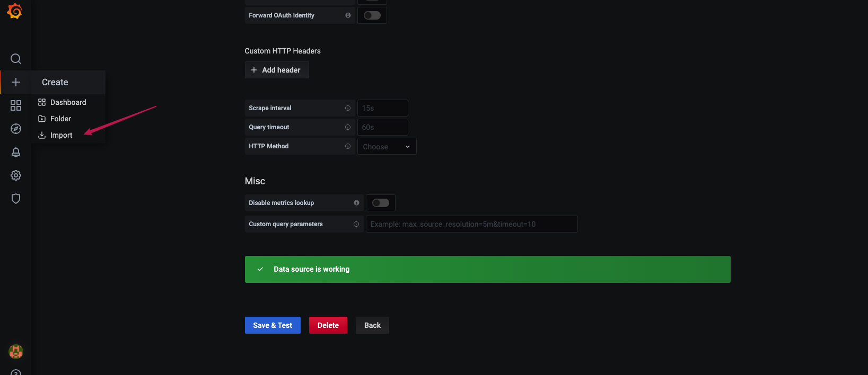The image size is (868, 375).
Task: Toggle Forward OAuth Identity switch
Action: [x=372, y=15]
